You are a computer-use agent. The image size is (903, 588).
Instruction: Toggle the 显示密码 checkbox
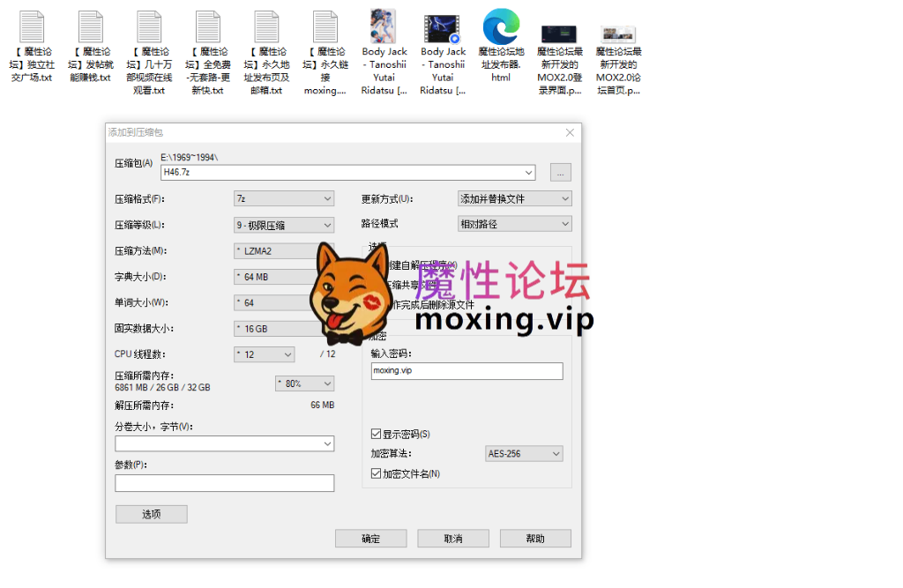pyautogui.click(x=376, y=434)
